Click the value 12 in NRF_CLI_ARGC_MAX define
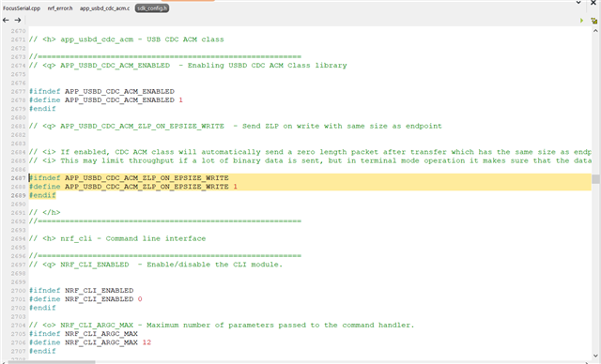 146,342
